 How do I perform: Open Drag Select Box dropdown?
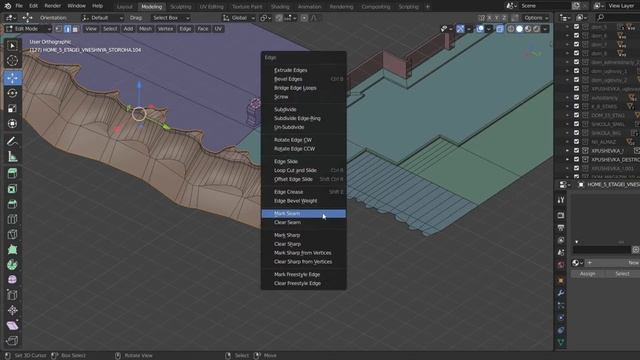tap(171, 18)
